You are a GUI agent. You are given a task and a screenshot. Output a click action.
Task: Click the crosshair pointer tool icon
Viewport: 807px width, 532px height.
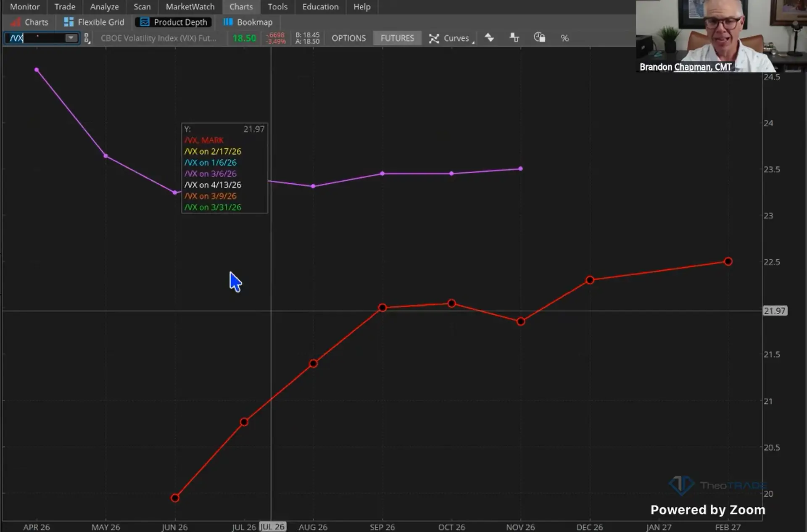(x=514, y=38)
